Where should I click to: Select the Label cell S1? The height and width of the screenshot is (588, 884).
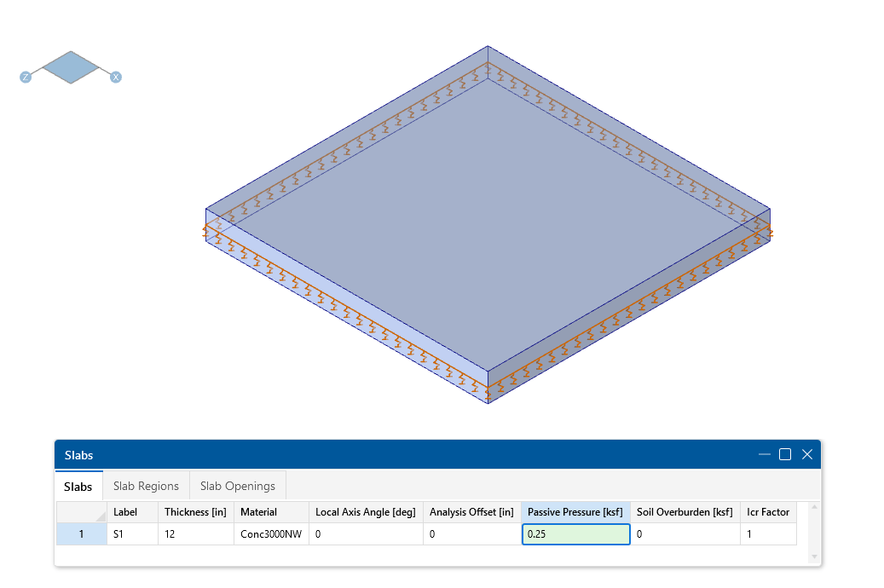tap(131, 533)
